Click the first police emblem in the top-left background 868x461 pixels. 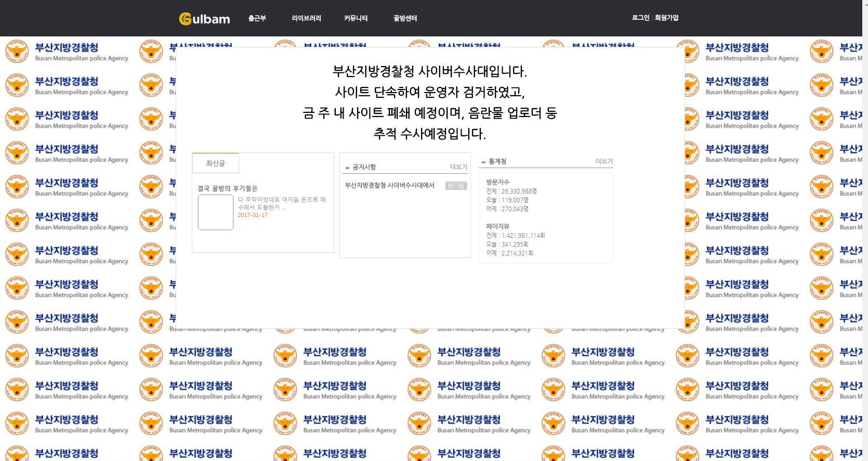pyautogui.click(x=17, y=52)
